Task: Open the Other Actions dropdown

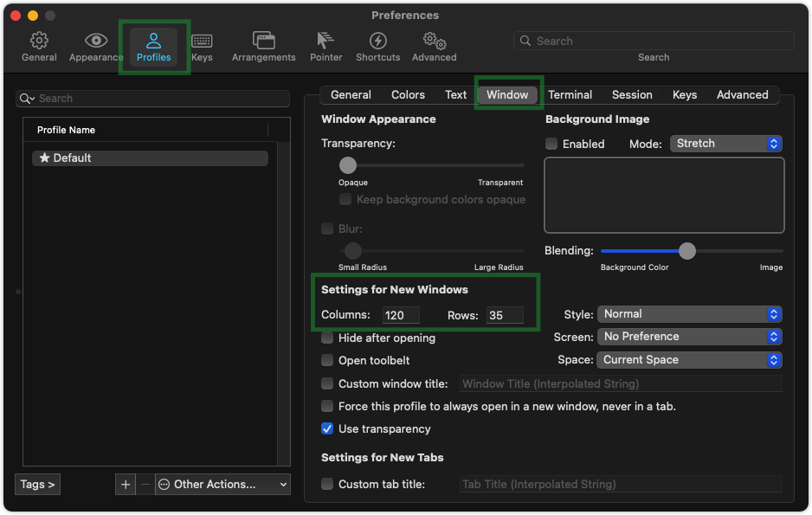Action: coord(222,485)
